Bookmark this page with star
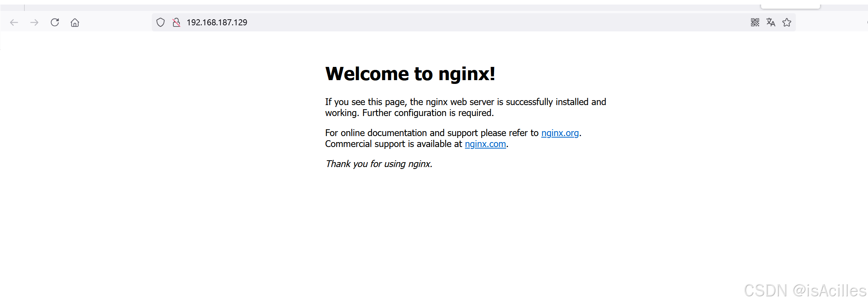The height and width of the screenshot is (305, 868). pyautogui.click(x=787, y=23)
